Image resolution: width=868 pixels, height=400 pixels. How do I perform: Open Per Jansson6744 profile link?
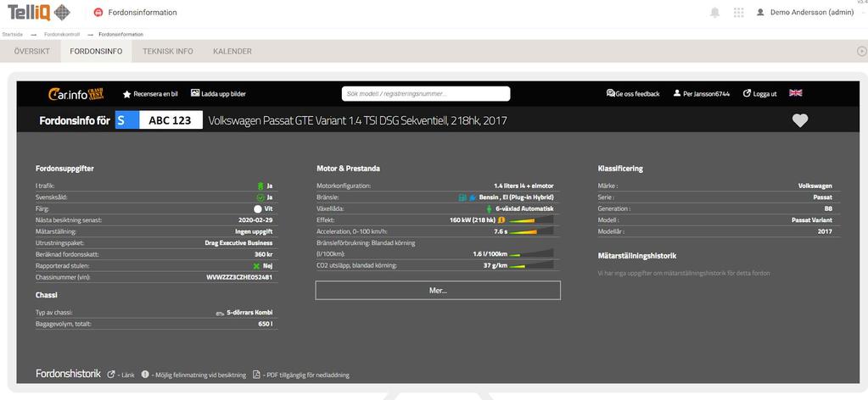[706, 94]
